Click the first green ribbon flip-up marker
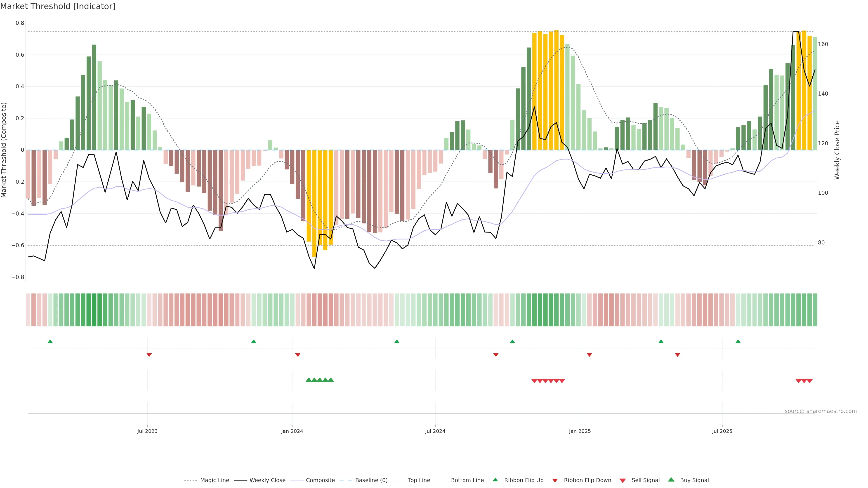The height and width of the screenshot is (488, 868). tap(50, 342)
